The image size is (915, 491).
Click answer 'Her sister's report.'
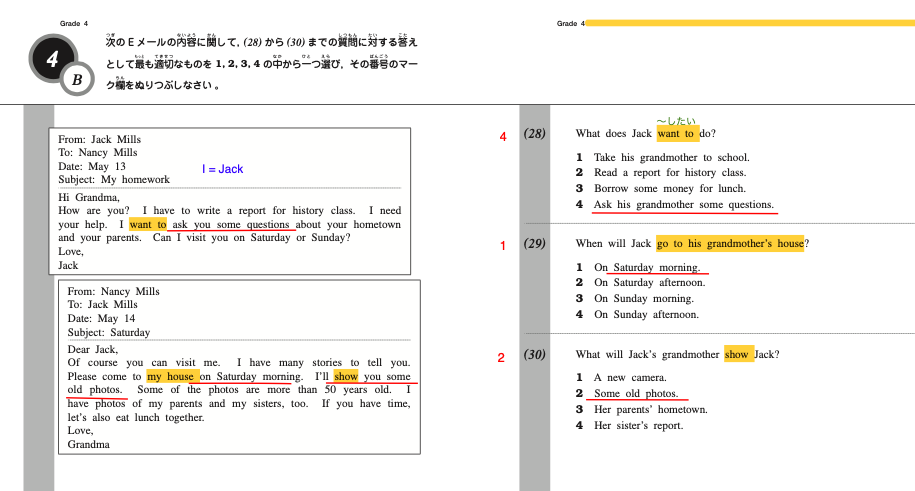638,426
